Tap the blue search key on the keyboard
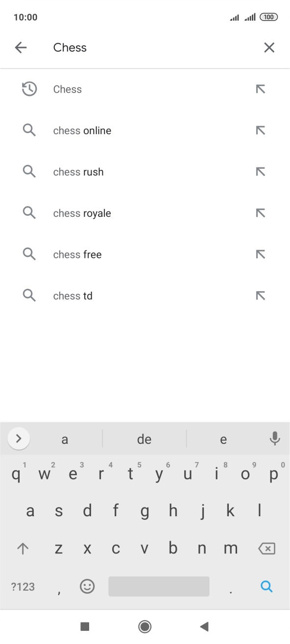This screenshot has height=644, width=290. click(x=266, y=586)
